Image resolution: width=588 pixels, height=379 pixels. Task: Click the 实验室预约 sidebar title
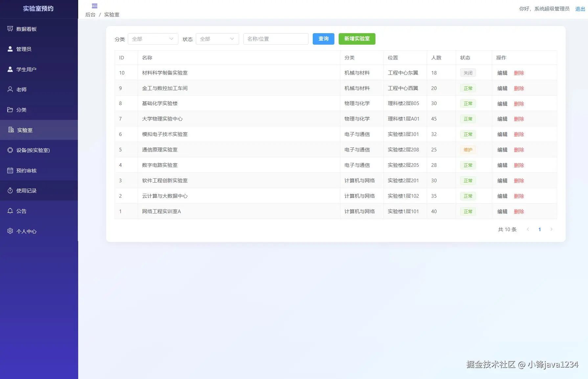click(38, 9)
